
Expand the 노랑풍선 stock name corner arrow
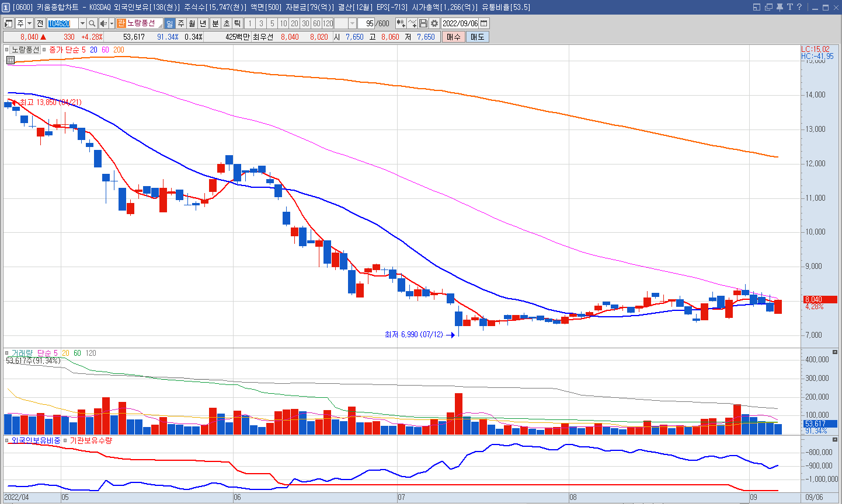(160, 26)
